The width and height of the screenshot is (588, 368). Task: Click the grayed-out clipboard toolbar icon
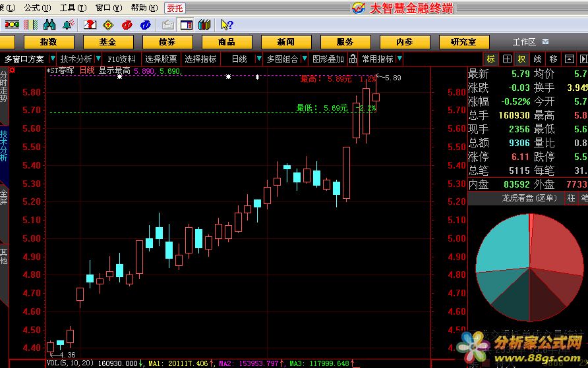coord(167,25)
